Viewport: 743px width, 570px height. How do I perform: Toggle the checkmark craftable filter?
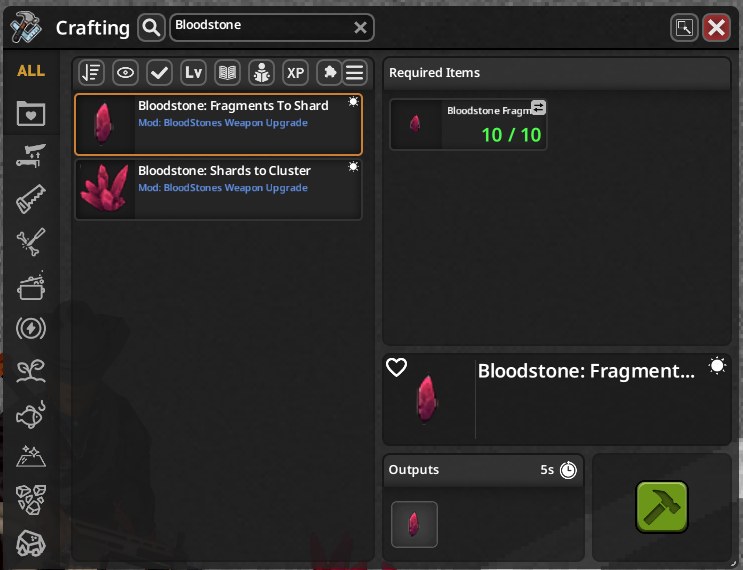(159, 72)
